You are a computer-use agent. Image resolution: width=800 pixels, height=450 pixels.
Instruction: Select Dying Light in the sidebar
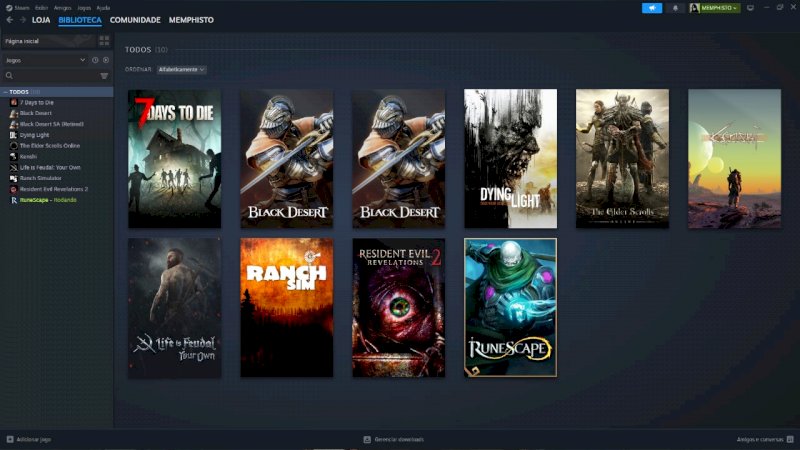point(35,135)
